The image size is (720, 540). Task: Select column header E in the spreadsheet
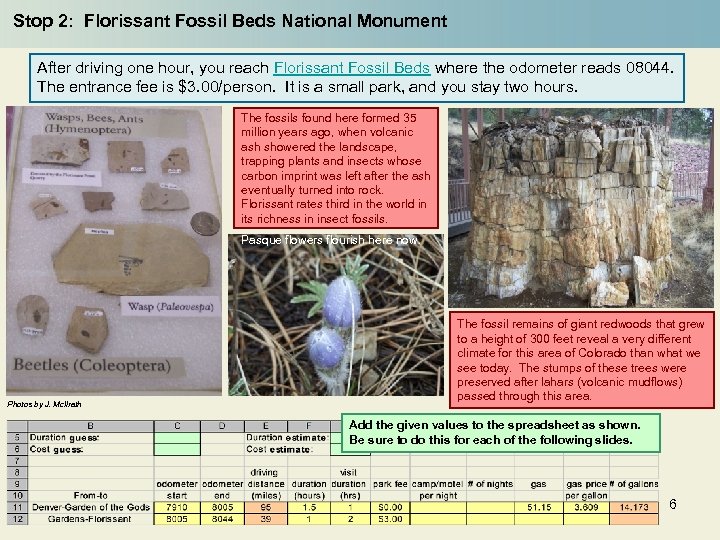point(266,426)
